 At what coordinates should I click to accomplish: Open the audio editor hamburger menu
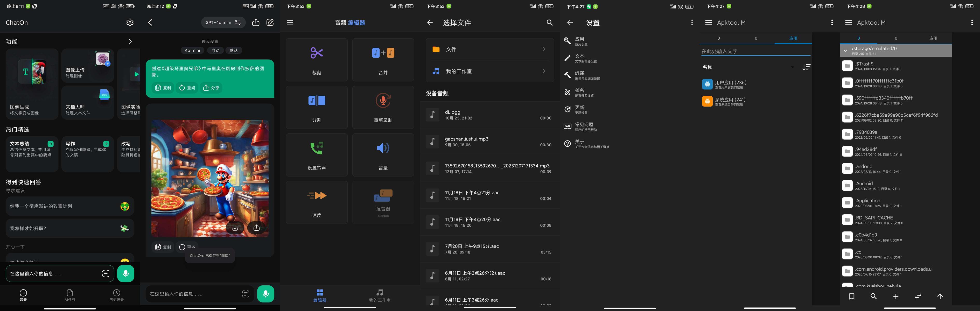[290, 23]
